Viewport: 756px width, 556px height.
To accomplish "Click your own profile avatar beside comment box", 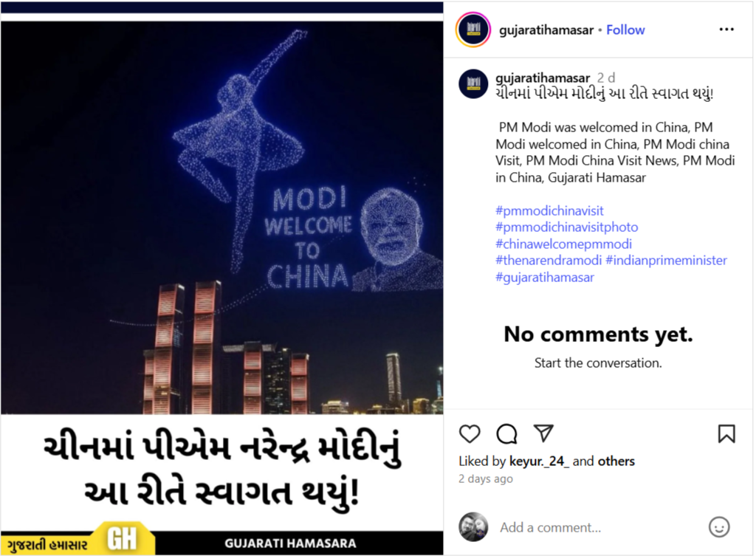I will tap(473, 526).
